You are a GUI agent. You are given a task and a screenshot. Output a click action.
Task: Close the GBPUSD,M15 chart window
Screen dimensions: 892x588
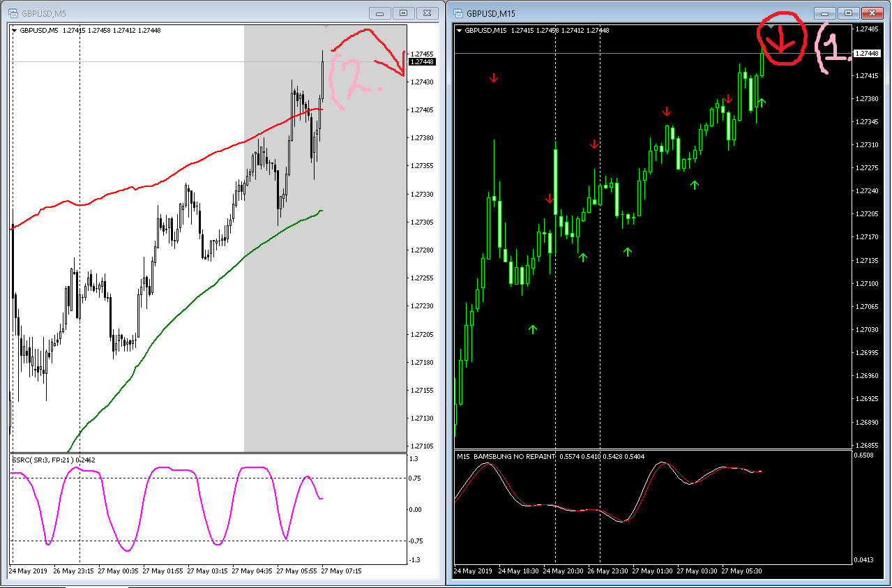[871, 13]
